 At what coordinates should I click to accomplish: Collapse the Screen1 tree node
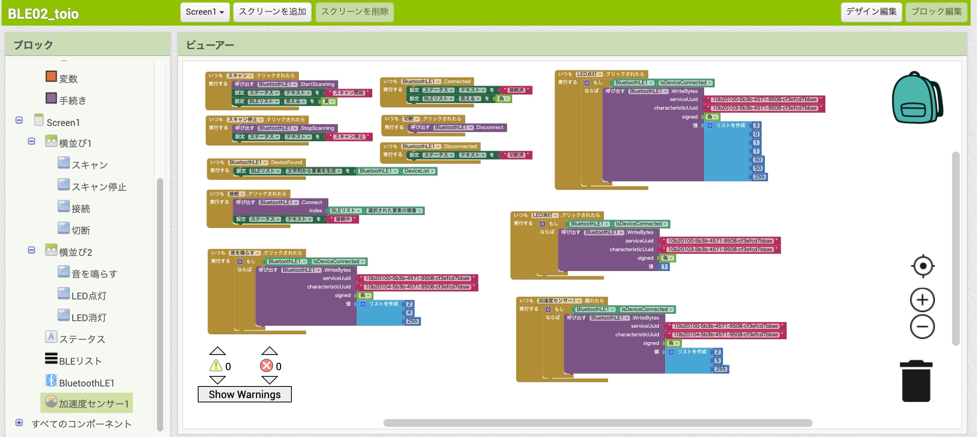coord(19,120)
